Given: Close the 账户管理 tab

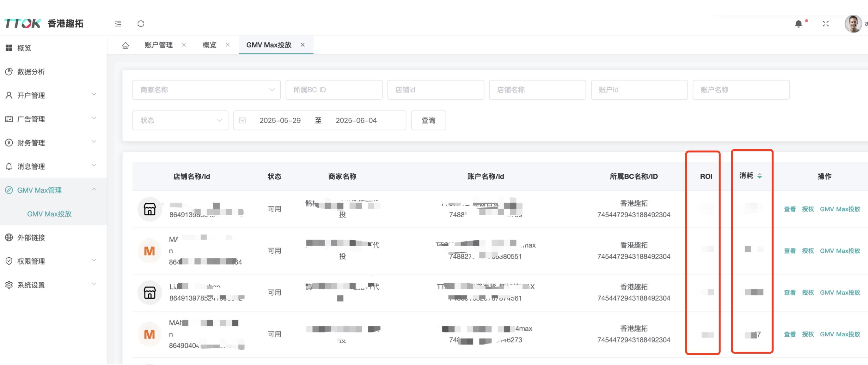Looking at the screenshot, I should coord(184,45).
